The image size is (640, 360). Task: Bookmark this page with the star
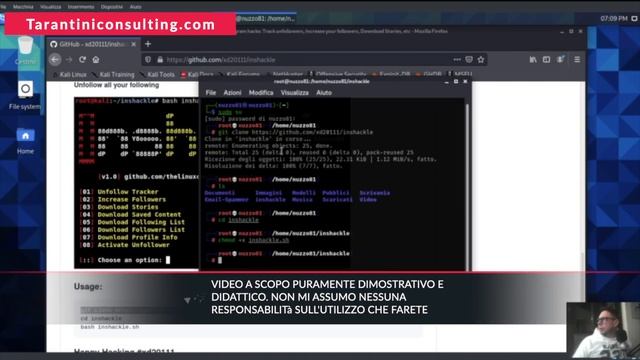481,60
